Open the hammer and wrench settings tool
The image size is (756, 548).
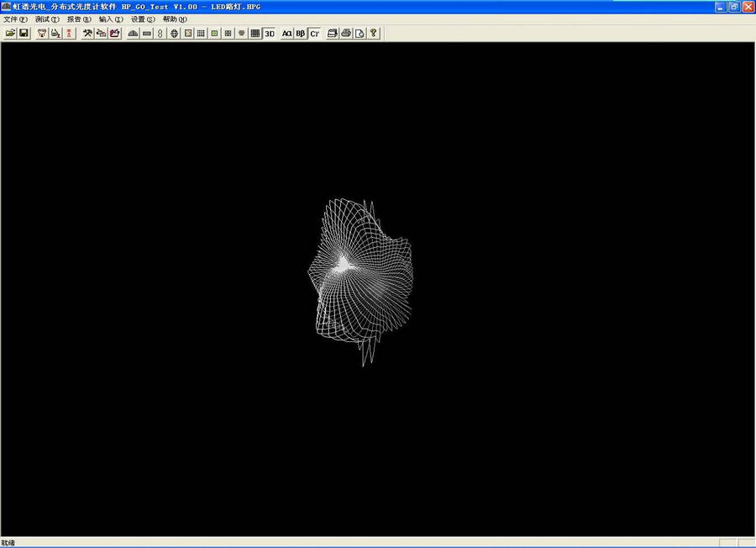pyautogui.click(x=87, y=34)
